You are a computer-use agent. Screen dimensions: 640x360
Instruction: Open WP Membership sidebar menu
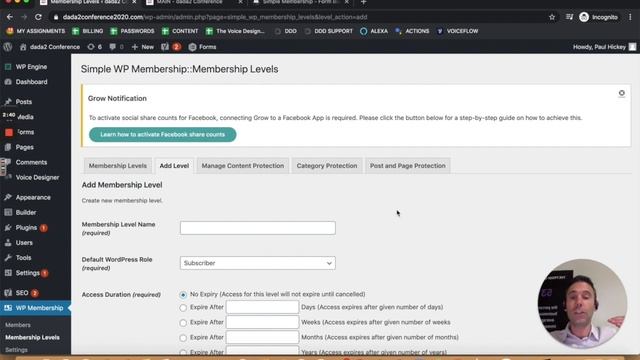[x=35, y=308]
